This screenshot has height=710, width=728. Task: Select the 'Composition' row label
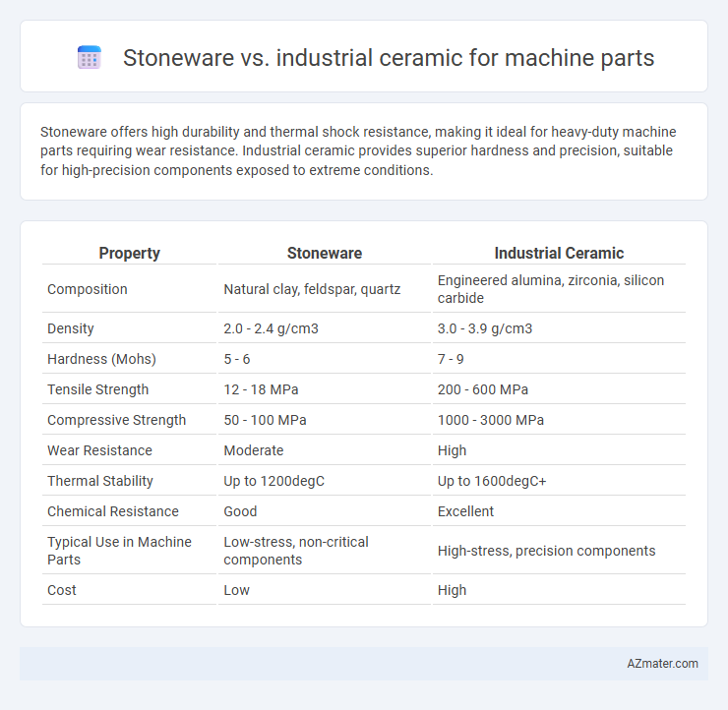(88, 289)
